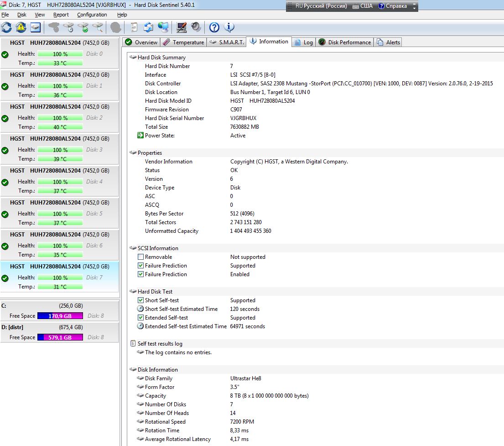This screenshot has height=446, width=504.
Task: Click the Power State green arrow icon
Action: click(140, 136)
